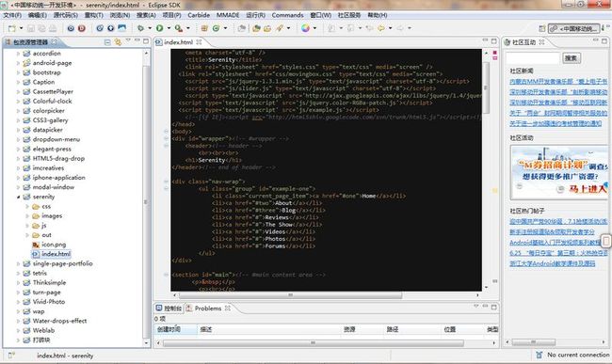Expand the accordion project node
Viewport: 612px width, 364px height.
pos(18,54)
